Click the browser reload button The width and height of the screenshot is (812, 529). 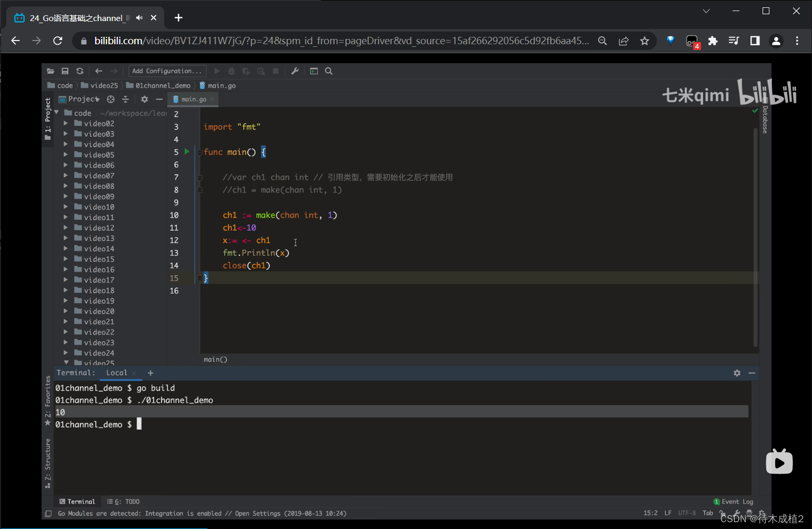pyautogui.click(x=58, y=41)
